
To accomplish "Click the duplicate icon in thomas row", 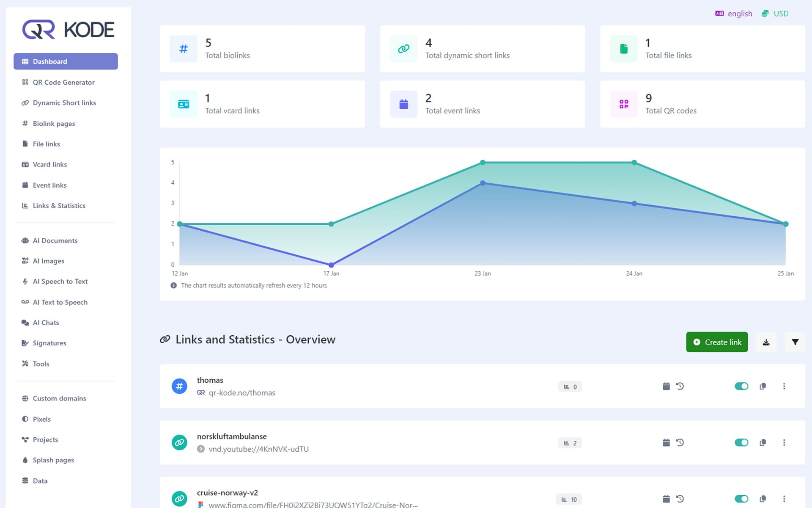I will (763, 386).
